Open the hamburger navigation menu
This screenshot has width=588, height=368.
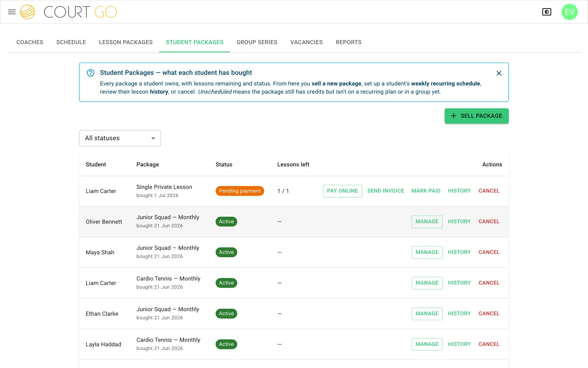pyautogui.click(x=12, y=12)
